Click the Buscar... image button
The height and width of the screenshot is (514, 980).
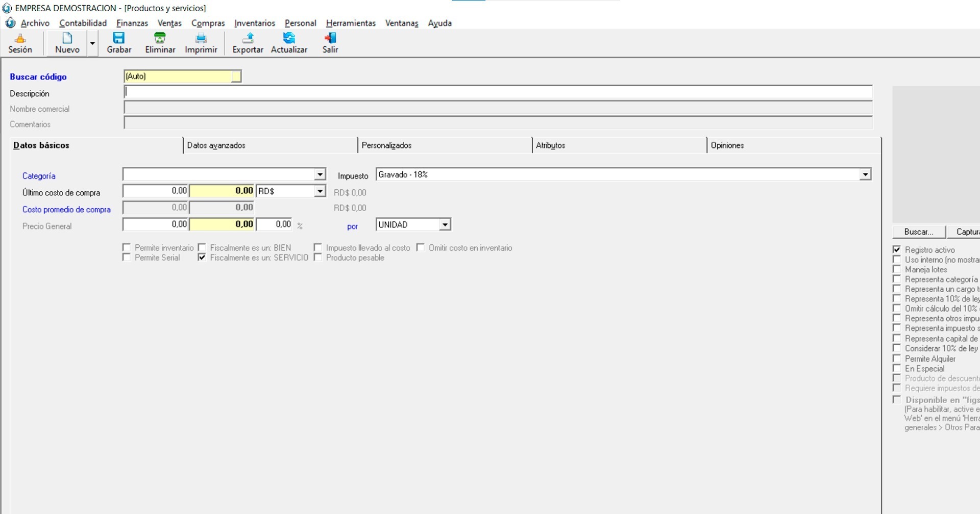[x=919, y=232]
